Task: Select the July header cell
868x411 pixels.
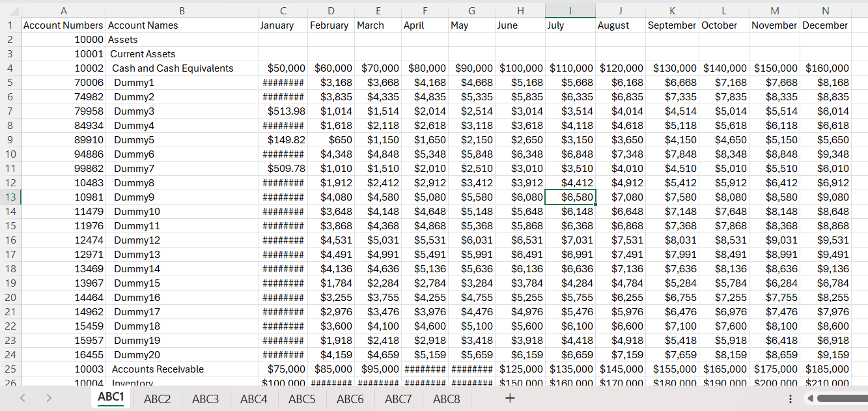Action: pos(570,25)
